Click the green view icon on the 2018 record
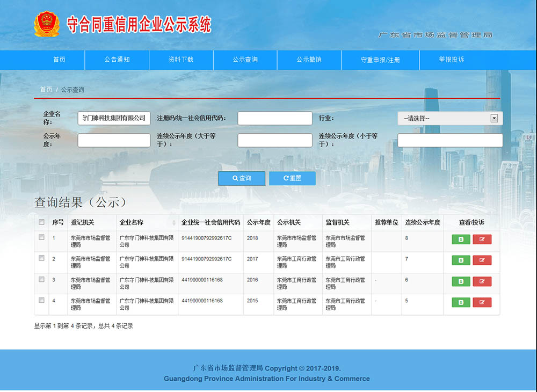The width and height of the screenshot is (537, 392). pyautogui.click(x=460, y=239)
